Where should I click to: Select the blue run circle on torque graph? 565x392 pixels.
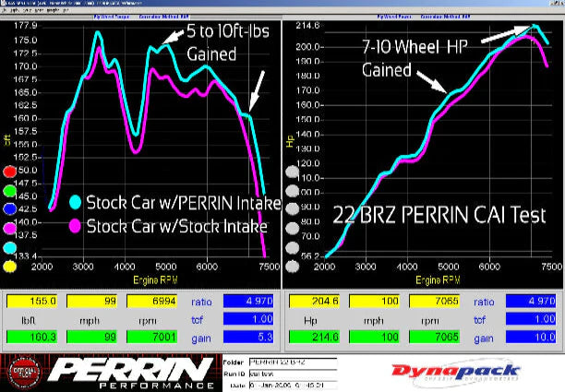coord(10,209)
